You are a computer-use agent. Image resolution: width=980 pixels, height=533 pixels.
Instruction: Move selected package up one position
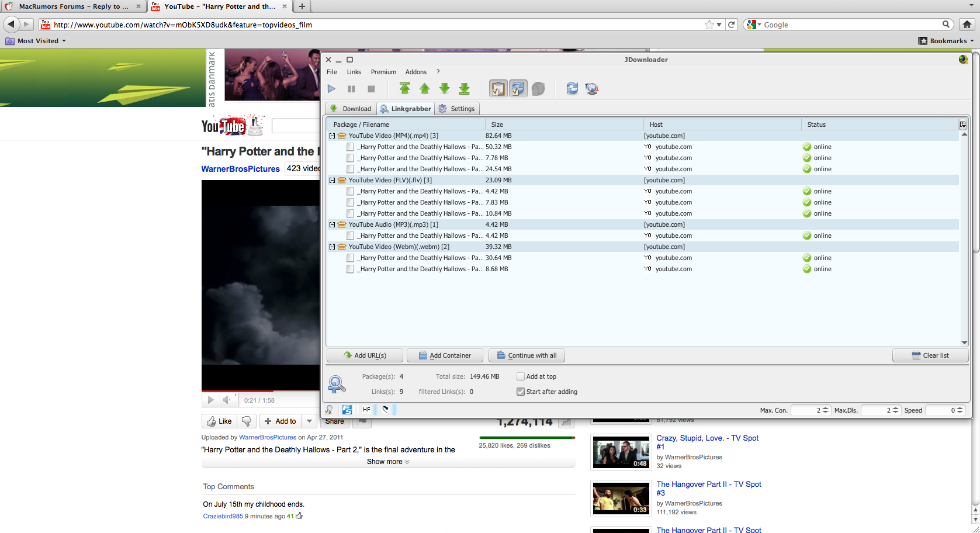(x=424, y=88)
